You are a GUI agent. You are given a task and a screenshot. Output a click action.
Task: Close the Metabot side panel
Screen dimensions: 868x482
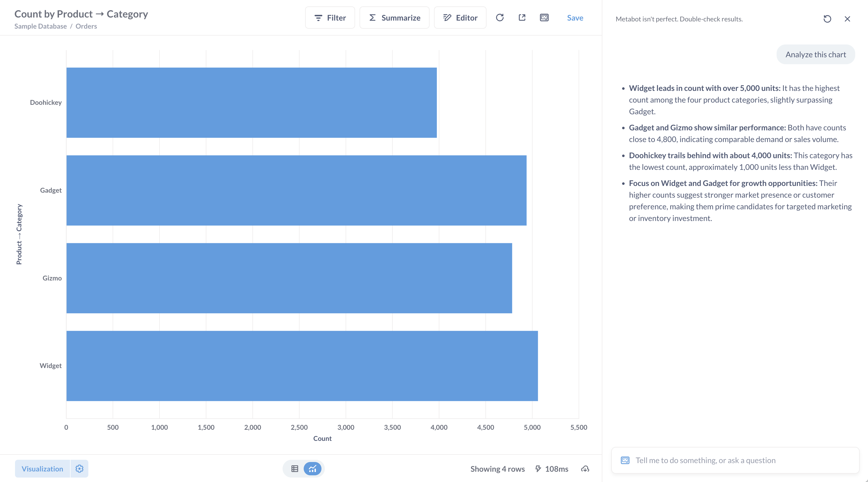[847, 19]
